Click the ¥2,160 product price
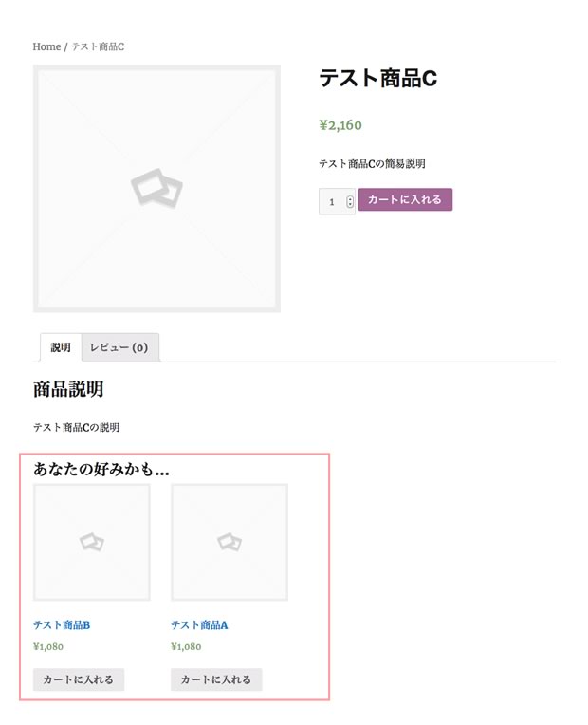This screenshot has width=588, height=725. pos(340,125)
